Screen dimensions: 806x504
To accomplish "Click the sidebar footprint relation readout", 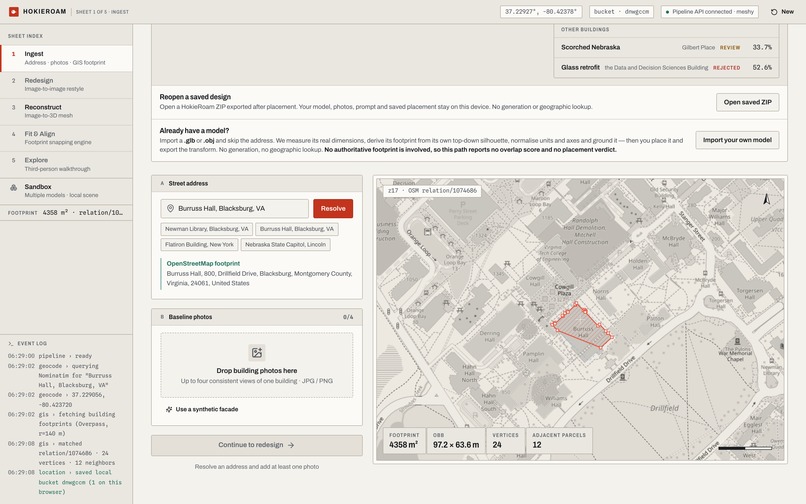I will click(x=66, y=212).
